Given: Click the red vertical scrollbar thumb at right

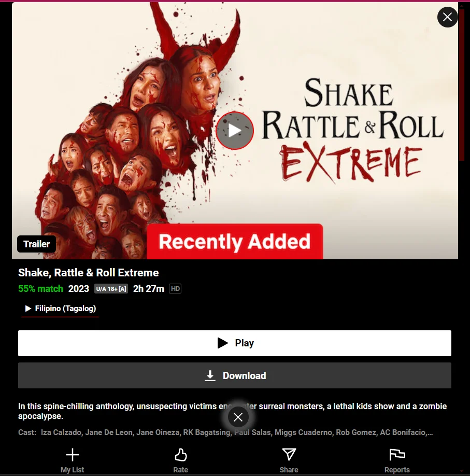Looking at the screenshot, I should [x=462, y=85].
